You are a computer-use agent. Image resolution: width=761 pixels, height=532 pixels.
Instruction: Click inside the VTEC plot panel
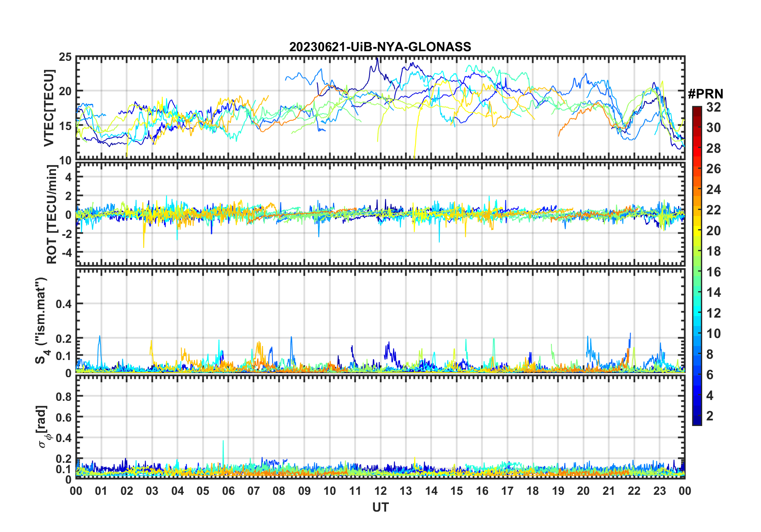pos(380,108)
